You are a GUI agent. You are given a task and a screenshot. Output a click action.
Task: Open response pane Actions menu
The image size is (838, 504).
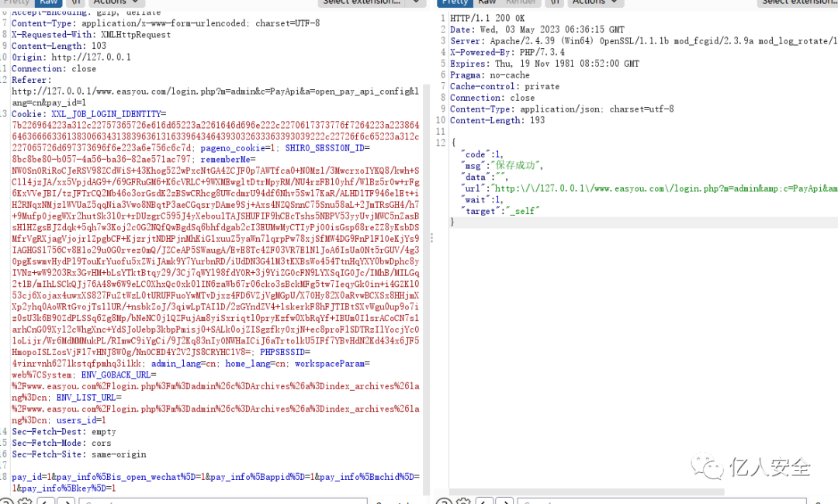click(594, 2)
